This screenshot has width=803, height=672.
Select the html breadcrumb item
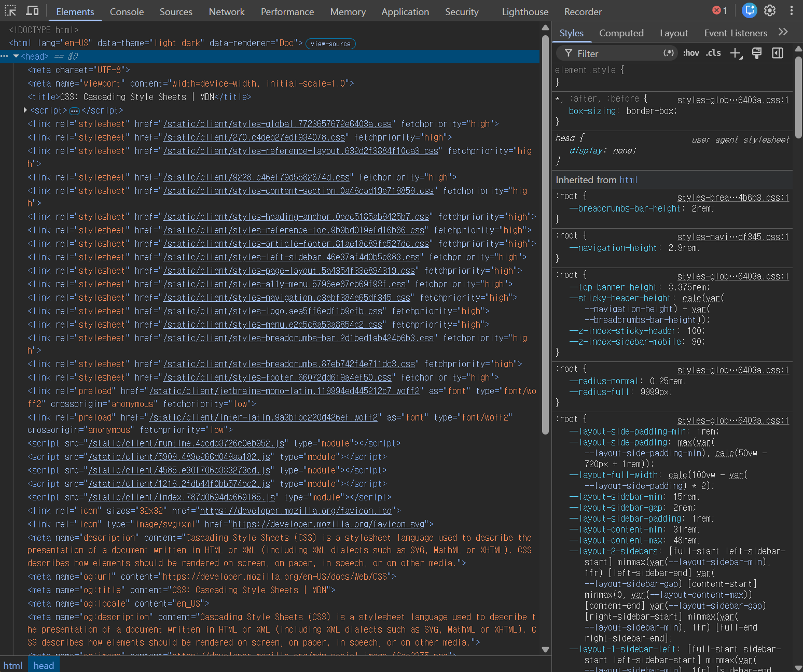tap(13, 665)
